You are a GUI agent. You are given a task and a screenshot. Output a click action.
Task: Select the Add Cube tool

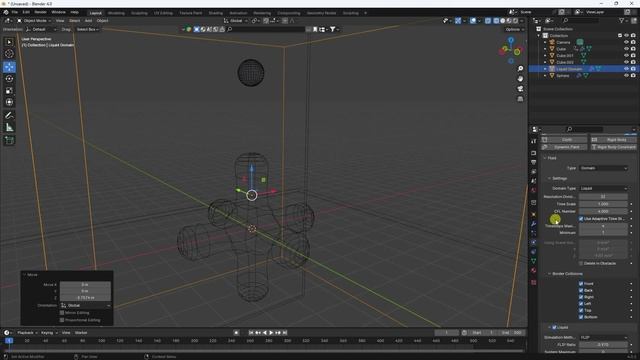(x=9, y=140)
